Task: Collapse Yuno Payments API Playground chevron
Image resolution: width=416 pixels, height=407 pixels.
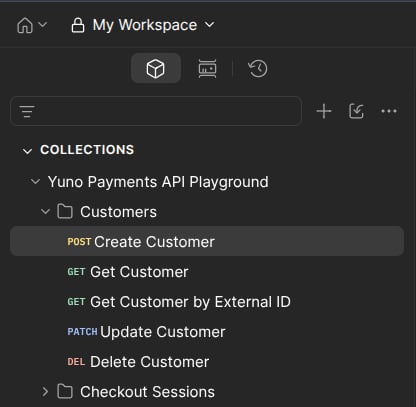Action: (x=35, y=182)
